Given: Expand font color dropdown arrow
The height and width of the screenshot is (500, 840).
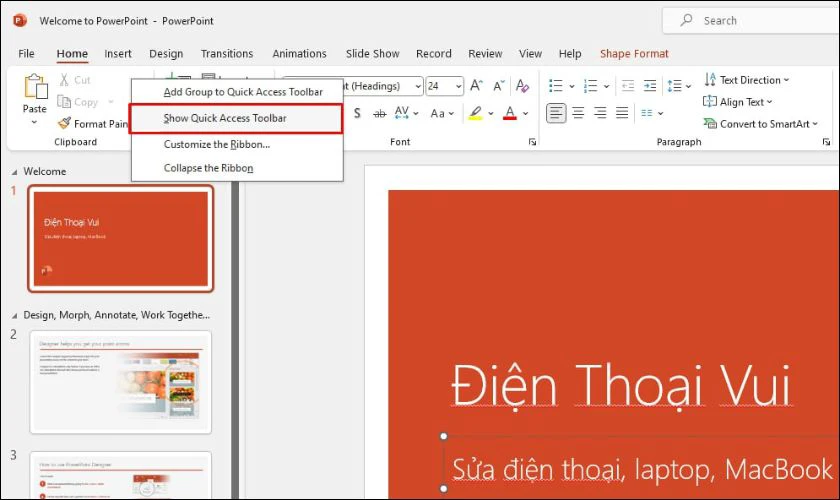Looking at the screenshot, I should click(526, 114).
